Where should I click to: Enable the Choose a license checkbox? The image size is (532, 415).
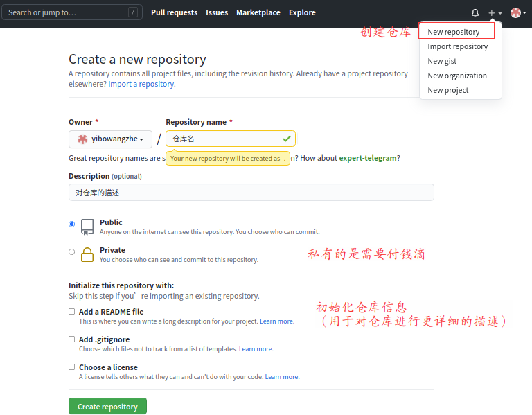pyautogui.click(x=71, y=367)
